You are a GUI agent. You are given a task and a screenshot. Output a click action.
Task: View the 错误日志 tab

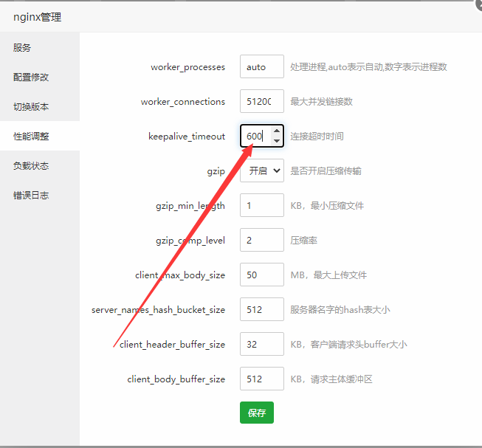point(31,196)
